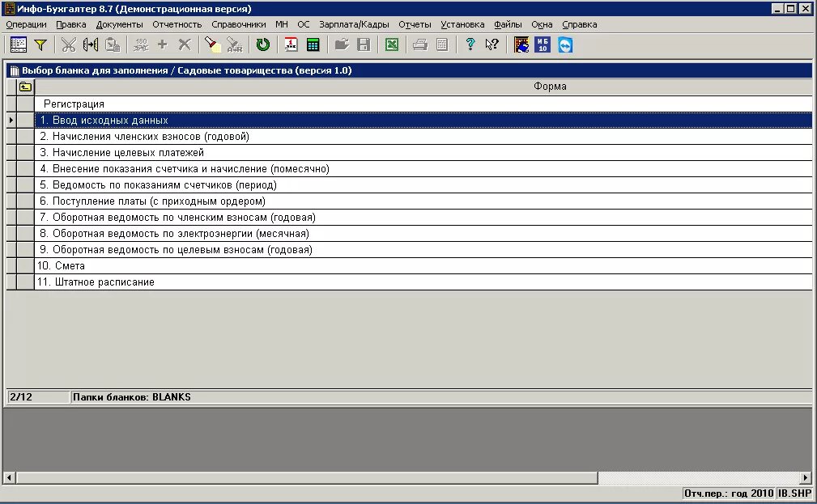Click the floppy disk save icon
This screenshot has height=504, width=817.
click(x=364, y=44)
